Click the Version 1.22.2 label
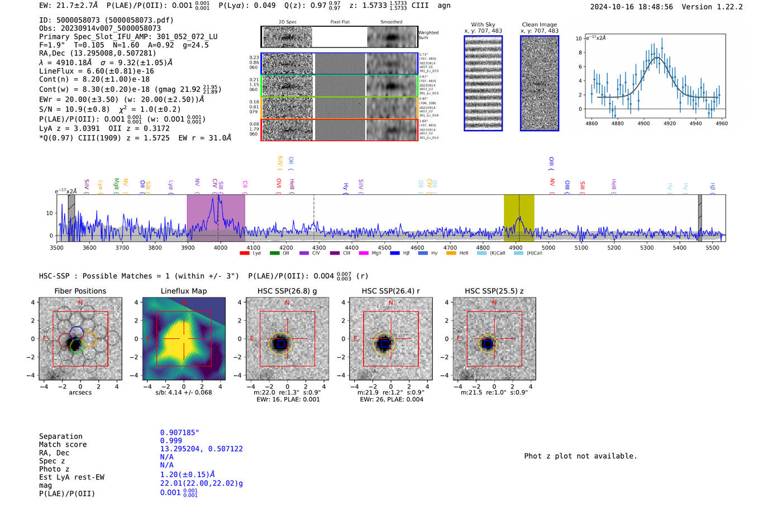782x532 pixels. [712, 7]
